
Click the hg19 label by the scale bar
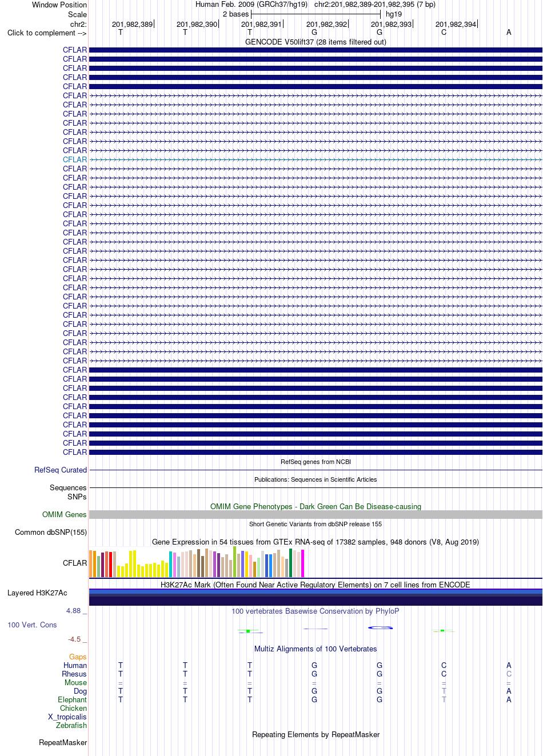pyautogui.click(x=394, y=14)
